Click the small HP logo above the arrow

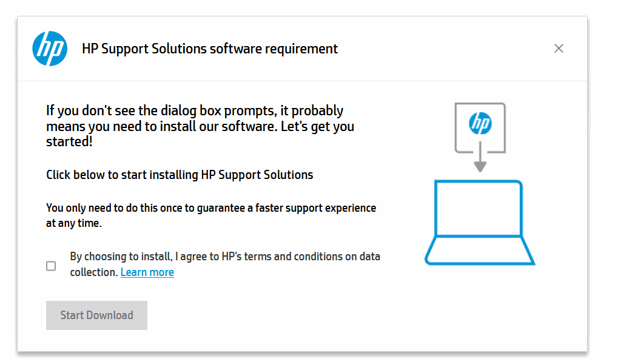[480, 124]
